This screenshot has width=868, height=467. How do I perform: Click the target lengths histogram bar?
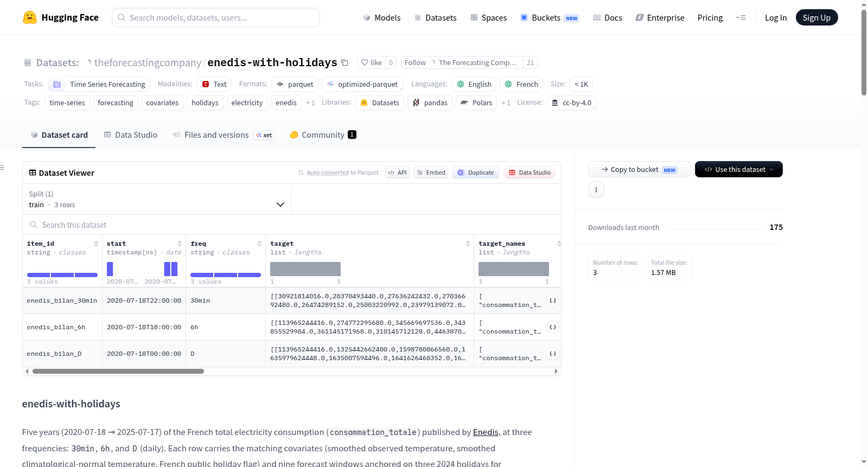coord(305,269)
